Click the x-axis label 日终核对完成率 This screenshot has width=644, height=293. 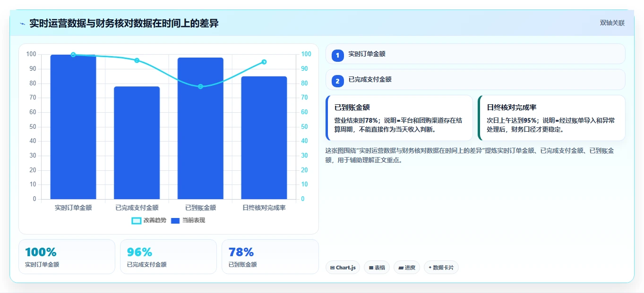tap(264, 208)
